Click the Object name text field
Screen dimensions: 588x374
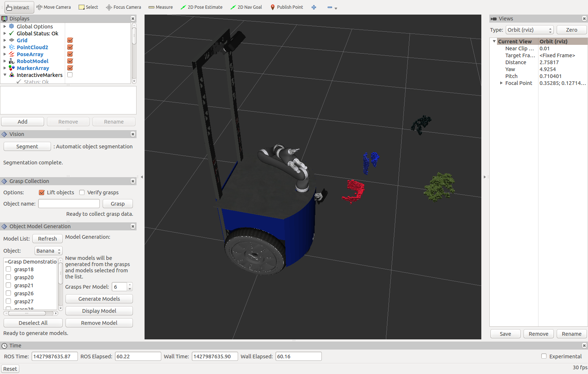pos(69,204)
